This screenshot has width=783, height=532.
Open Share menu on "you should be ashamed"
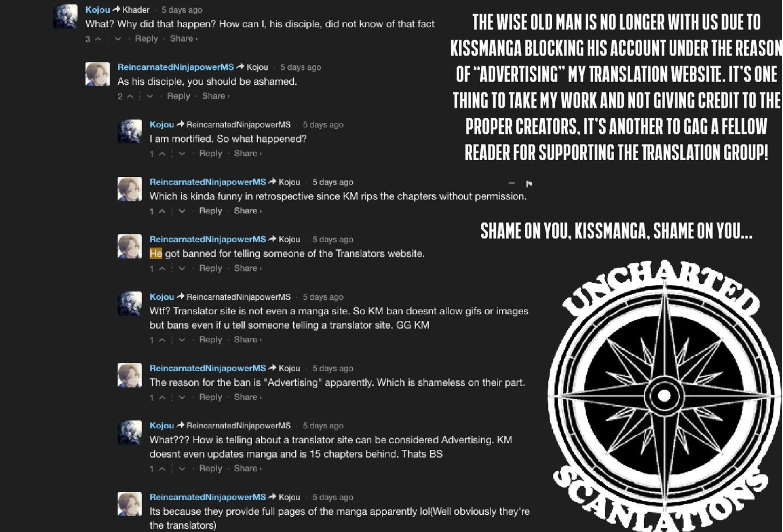[x=216, y=96]
